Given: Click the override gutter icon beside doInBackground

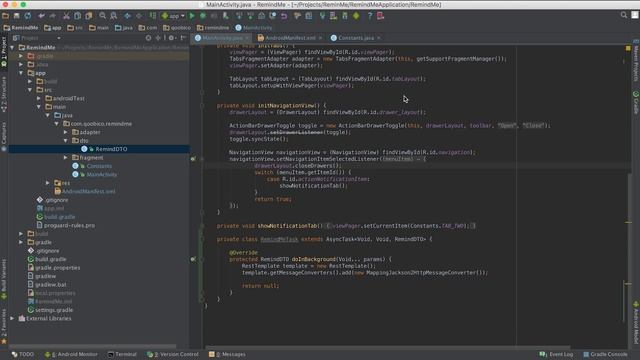Looking at the screenshot, I should pos(193,259).
